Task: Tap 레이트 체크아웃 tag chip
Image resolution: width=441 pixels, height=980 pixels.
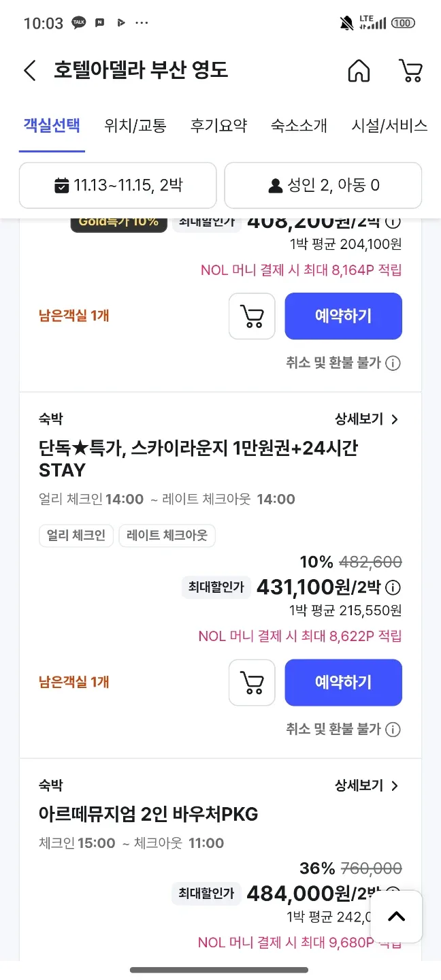Action: pyautogui.click(x=167, y=536)
